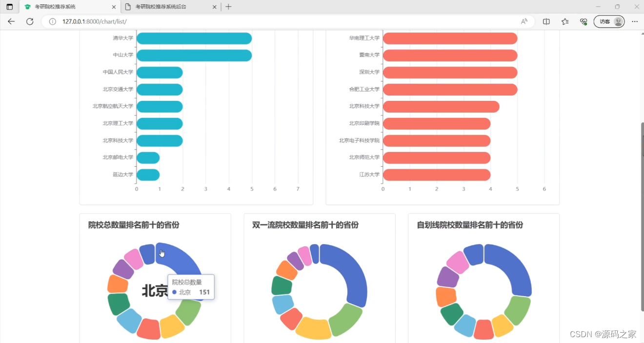The width and height of the screenshot is (644, 343).
Task: Click the read aloud icon
Action: [x=524, y=21]
